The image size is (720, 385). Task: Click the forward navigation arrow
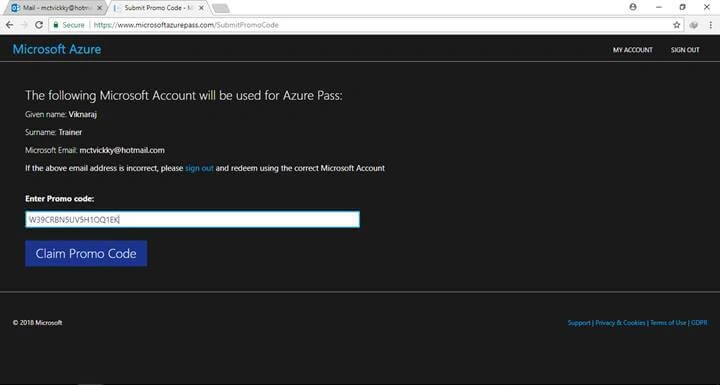24,25
